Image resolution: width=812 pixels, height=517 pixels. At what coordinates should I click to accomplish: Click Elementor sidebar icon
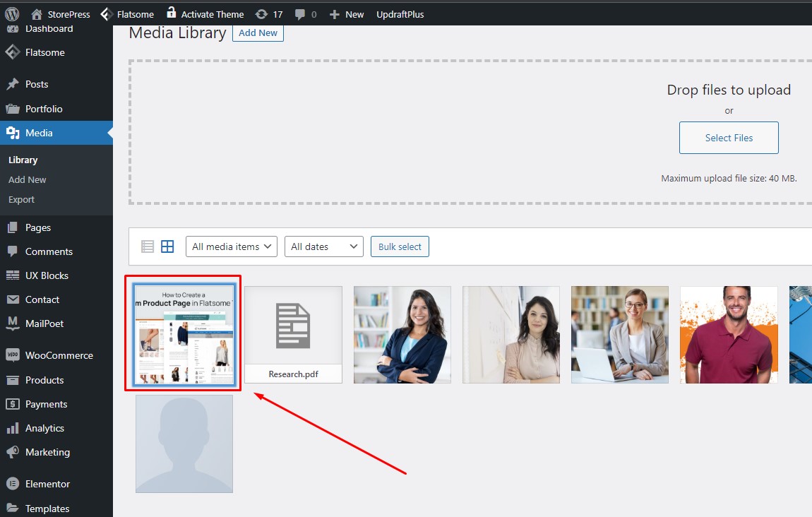[x=13, y=483]
